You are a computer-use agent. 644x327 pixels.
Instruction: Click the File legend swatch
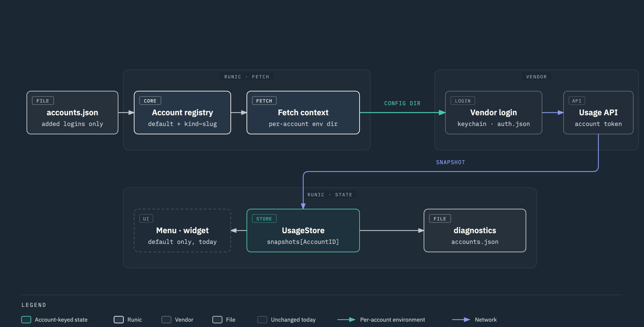point(217,320)
